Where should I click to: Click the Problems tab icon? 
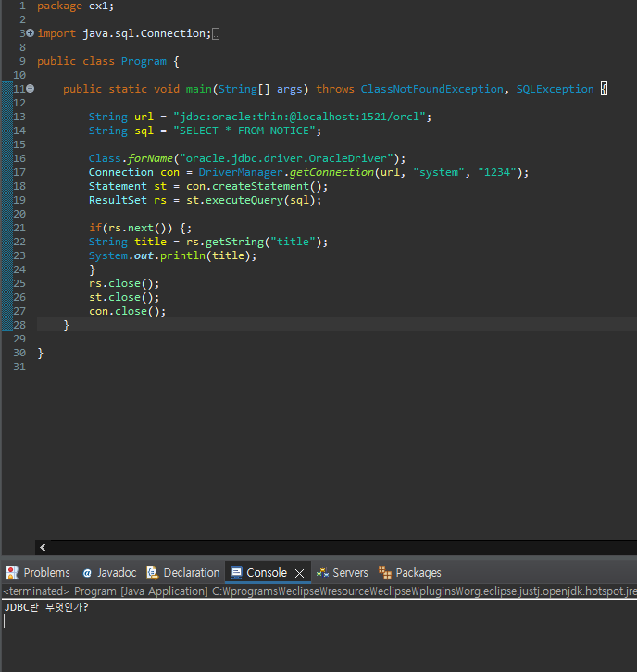[x=12, y=573]
